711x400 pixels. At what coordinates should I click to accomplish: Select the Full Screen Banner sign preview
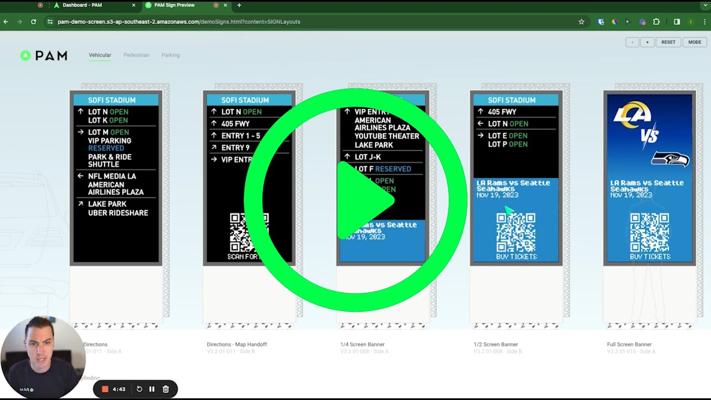click(649, 180)
